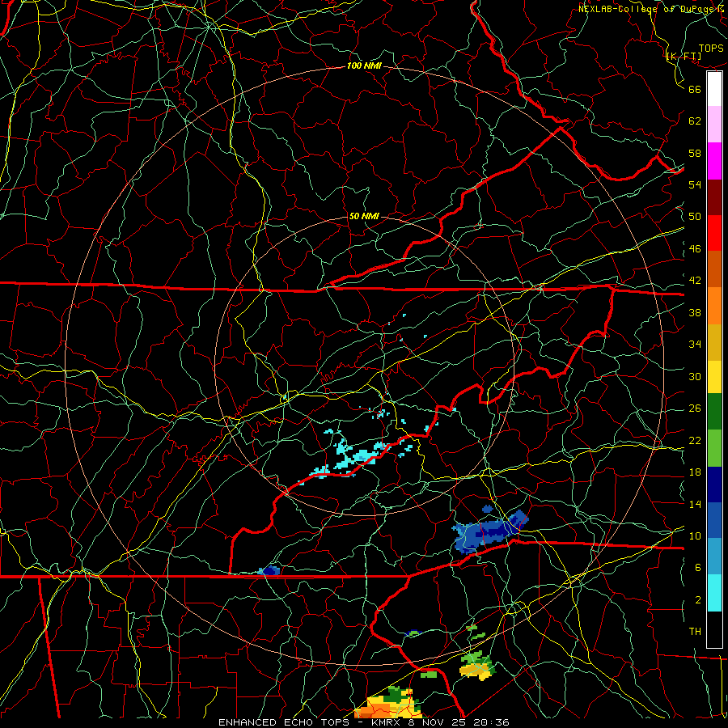
Task: Click the 62 value on the scale
Action: (x=695, y=121)
